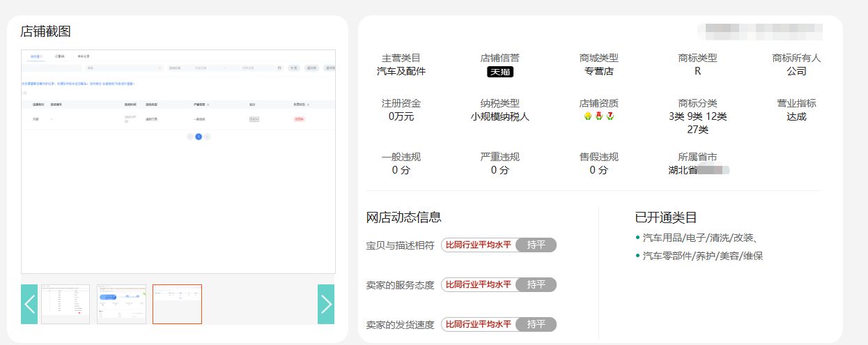Click the trademark classes 3类 9类 12类
Image resolution: width=868 pixels, height=345 pixels.
(697, 116)
